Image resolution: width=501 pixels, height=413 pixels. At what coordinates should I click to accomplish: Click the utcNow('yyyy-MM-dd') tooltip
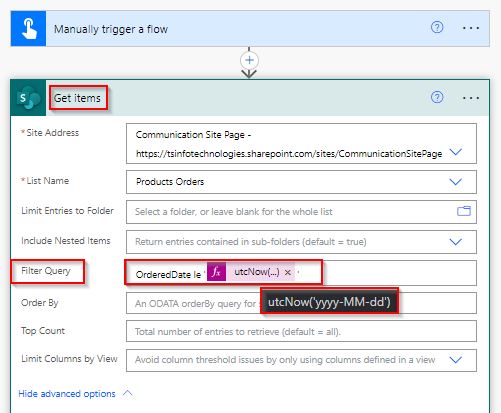pos(329,302)
